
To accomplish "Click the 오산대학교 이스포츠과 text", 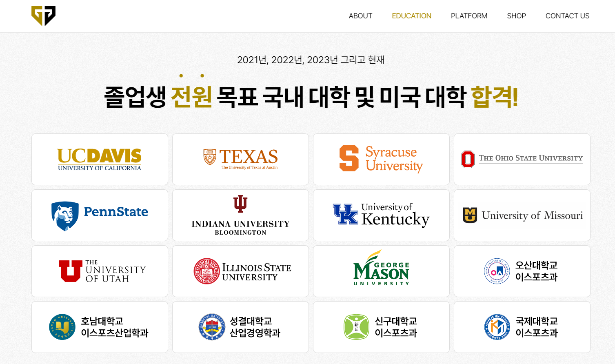I will (536, 271).
